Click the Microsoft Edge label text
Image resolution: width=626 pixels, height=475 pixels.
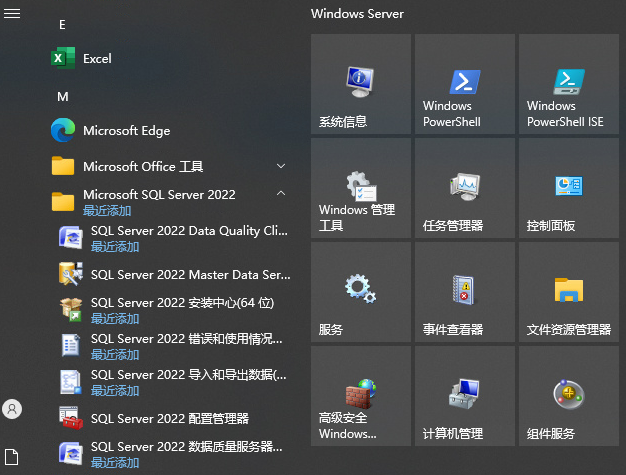point(127,131)
